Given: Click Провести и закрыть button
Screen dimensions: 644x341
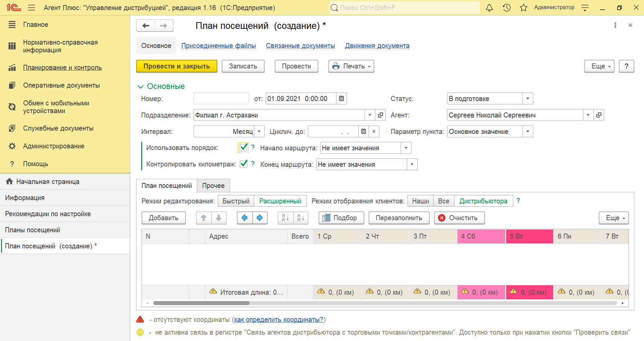Looking at the screenshot, I should pos(177,66).
